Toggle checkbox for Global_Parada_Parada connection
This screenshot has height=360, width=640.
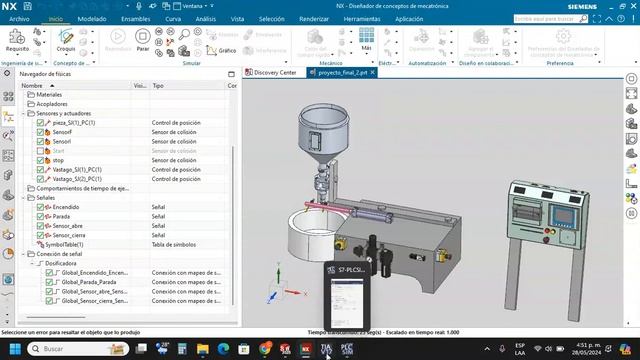point(49,282)
